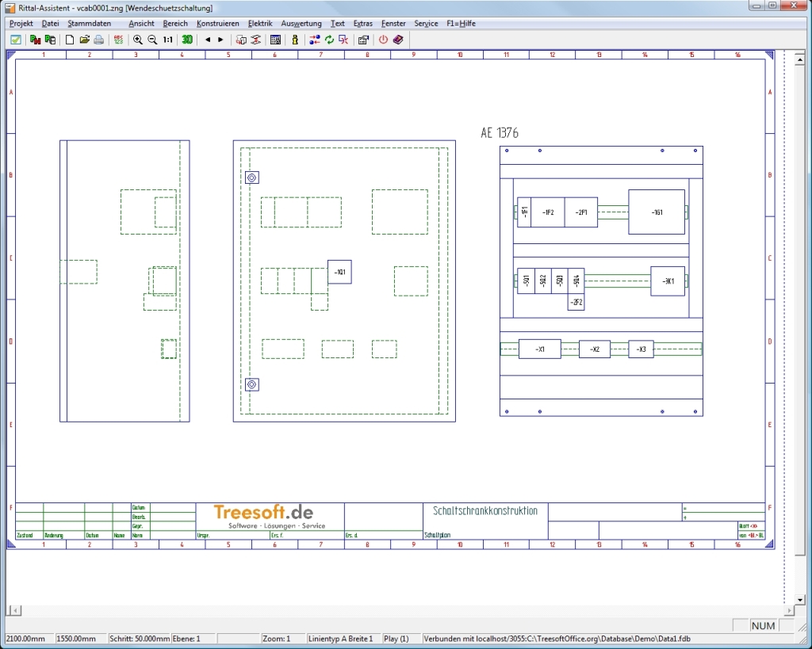812x649 pixels.
Task: Click the print icon in toolbar
Action: 98,39
